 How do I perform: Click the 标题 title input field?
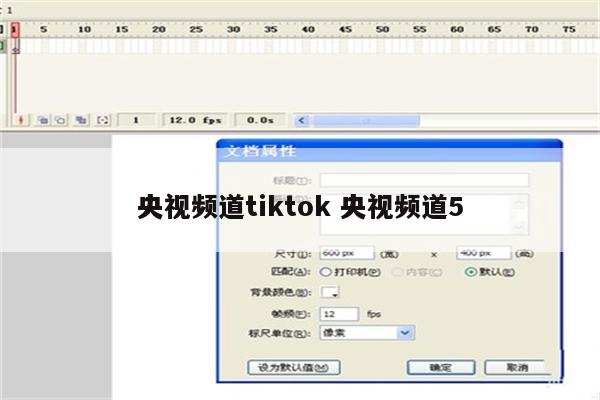[424, 180]
